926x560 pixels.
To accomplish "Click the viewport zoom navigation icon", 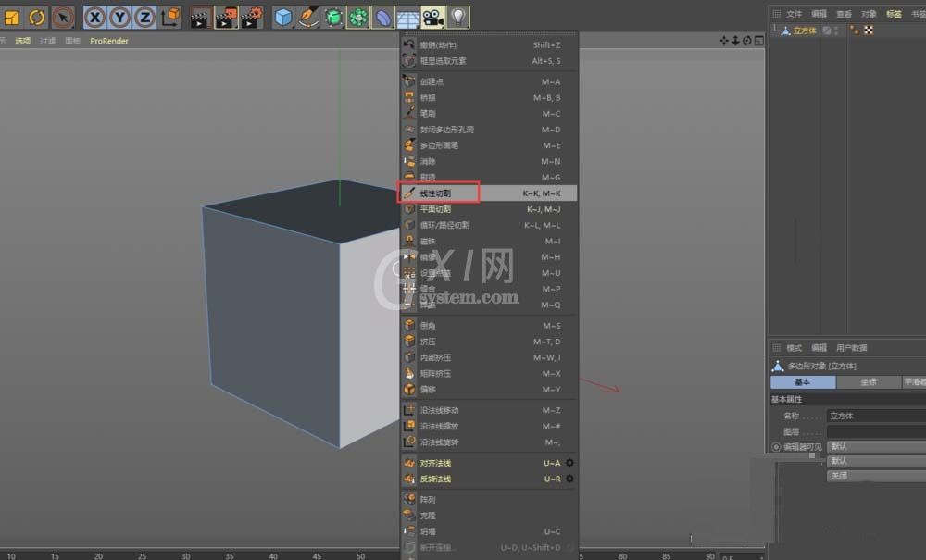I will (x=735, y=41).
